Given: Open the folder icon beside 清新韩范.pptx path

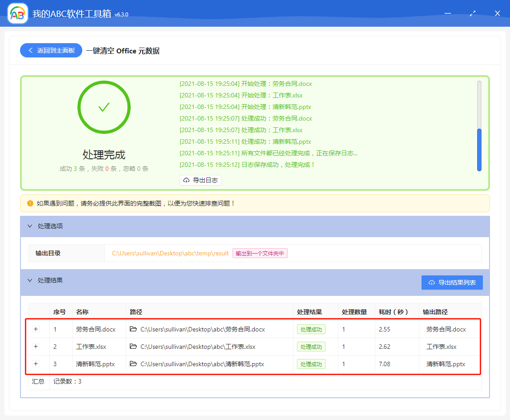Looking at the screenshot, I should coord(133,363).
